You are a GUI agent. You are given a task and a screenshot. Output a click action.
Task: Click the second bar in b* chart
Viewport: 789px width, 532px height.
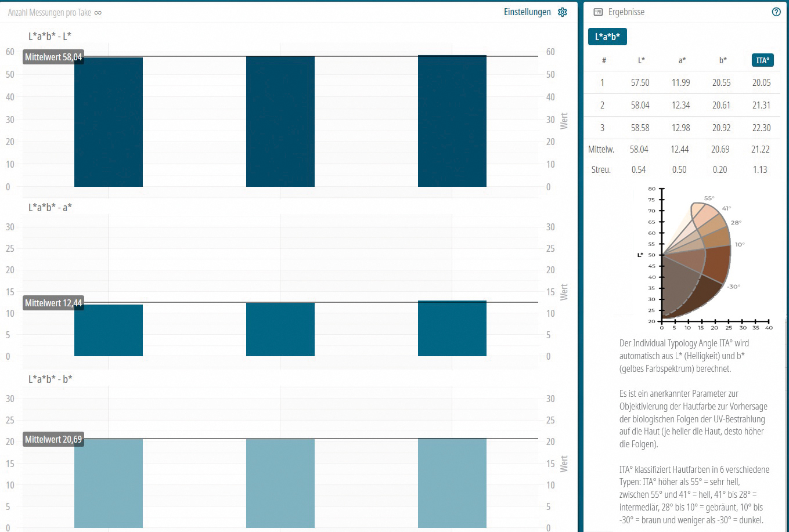click(x=280, y=483)
